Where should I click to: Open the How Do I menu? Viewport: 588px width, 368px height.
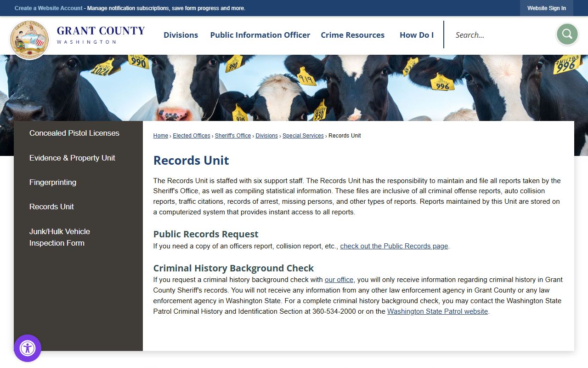(417, 35)
